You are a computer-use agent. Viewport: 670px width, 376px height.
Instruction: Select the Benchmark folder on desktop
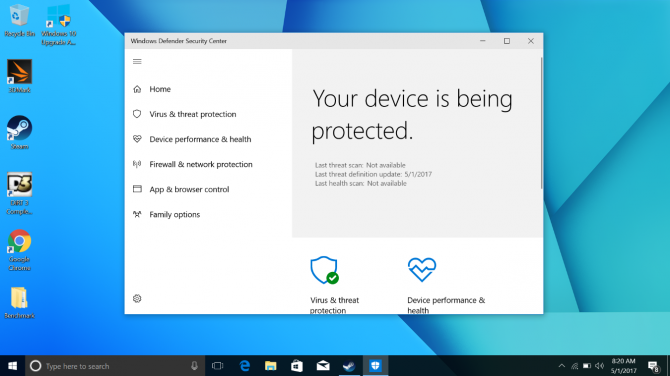pyautogui.click(x=19, y=303)
